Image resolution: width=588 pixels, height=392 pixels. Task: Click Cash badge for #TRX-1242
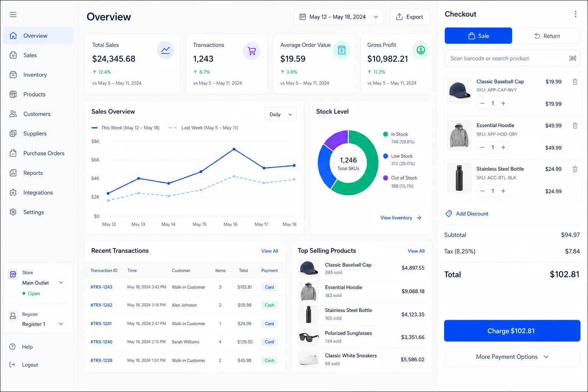click(269, 305)
